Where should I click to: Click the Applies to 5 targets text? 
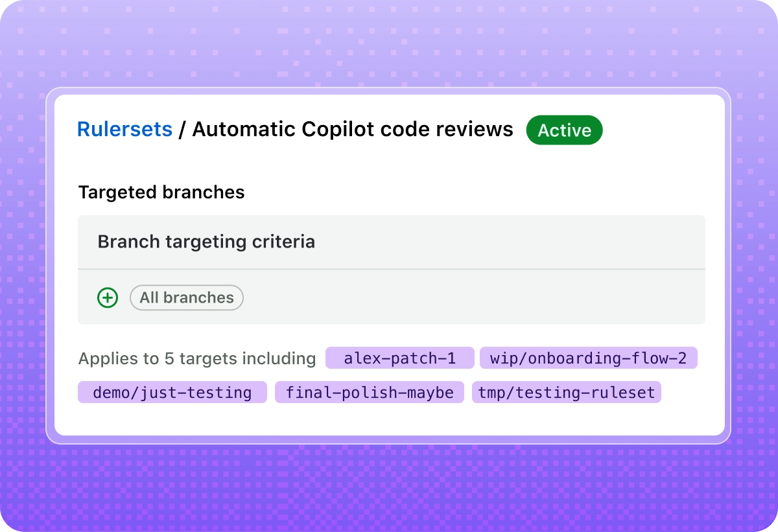197,358
